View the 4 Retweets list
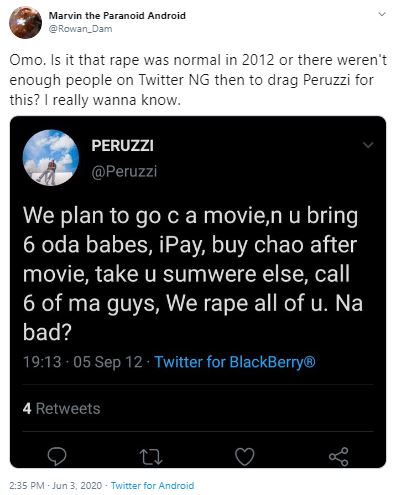 (62, 408)
